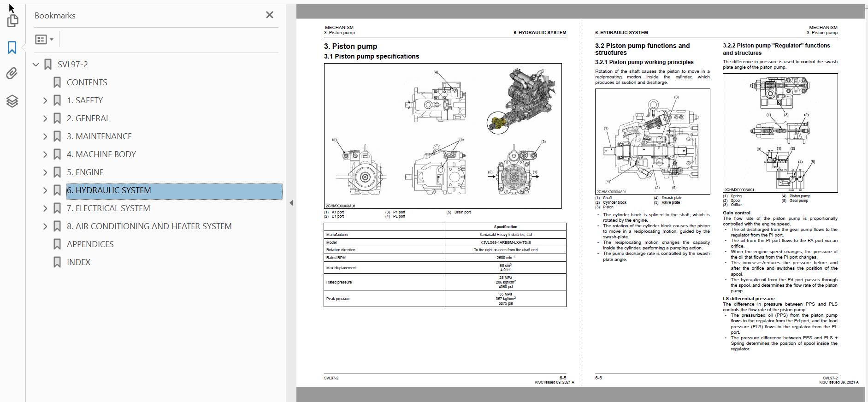Collapse the SVL97-2 root bookmark
This screenshot has width=868, height=402.
pyautogui.click(x=36, y=65)
